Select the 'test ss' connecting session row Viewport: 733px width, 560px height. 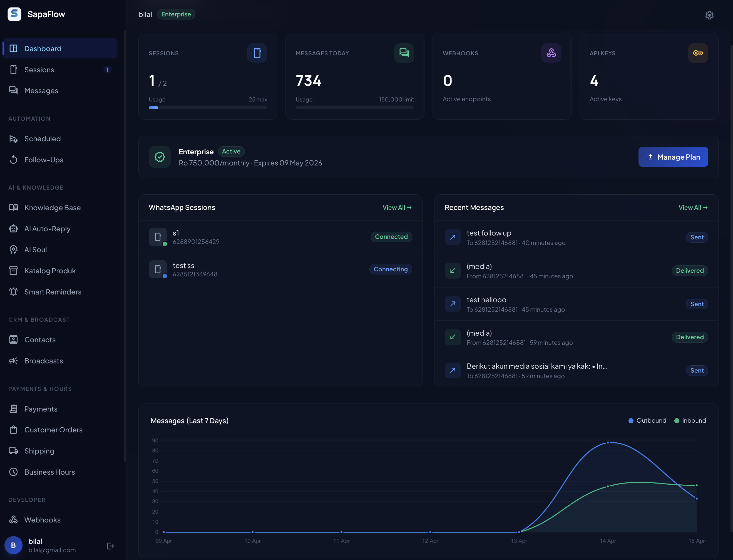pos(280,269)
